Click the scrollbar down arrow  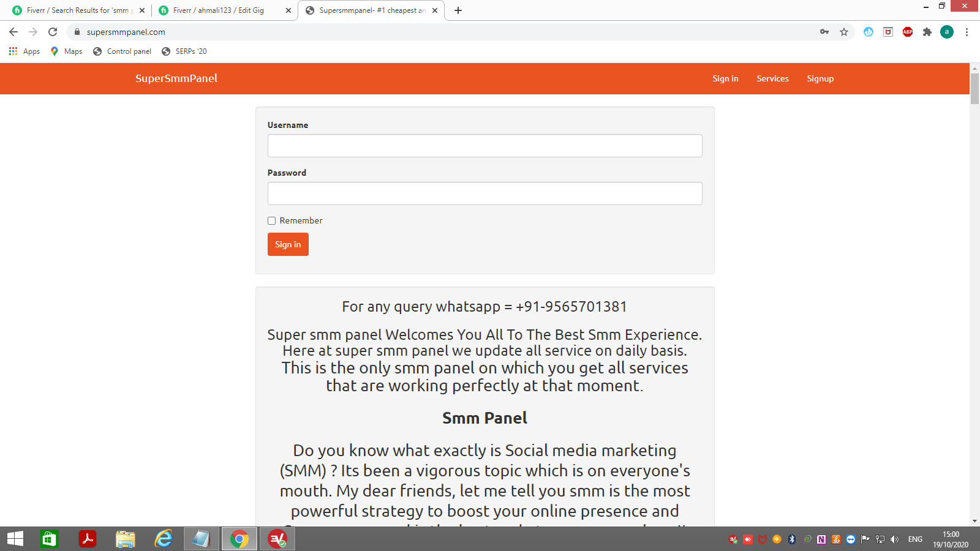tap(974, 521)
